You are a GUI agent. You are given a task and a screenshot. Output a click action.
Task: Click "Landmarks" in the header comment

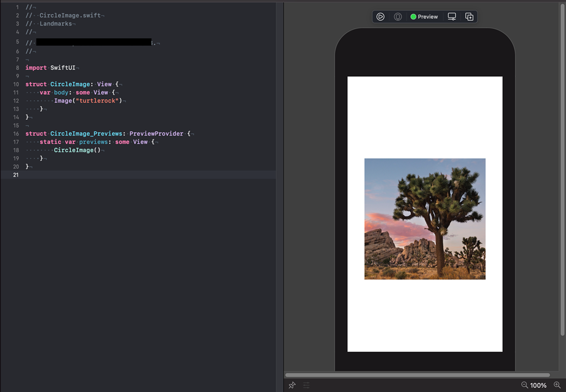click(56, 24)
